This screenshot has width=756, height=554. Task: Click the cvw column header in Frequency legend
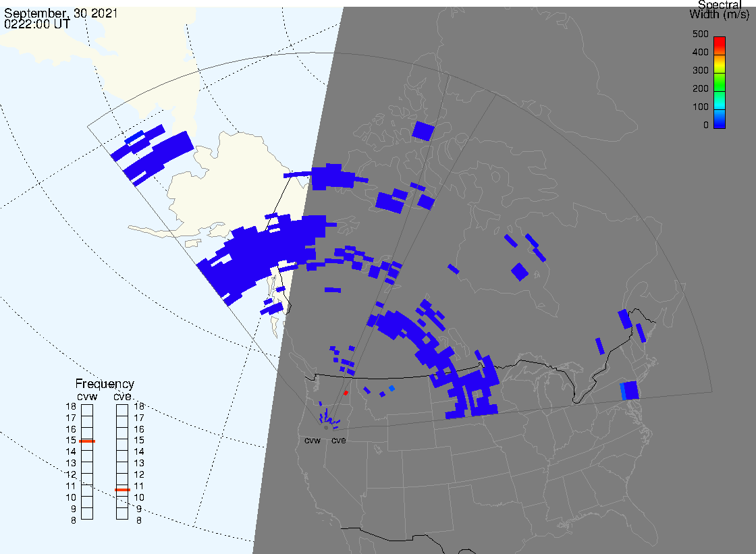click(x=88, y=396)
